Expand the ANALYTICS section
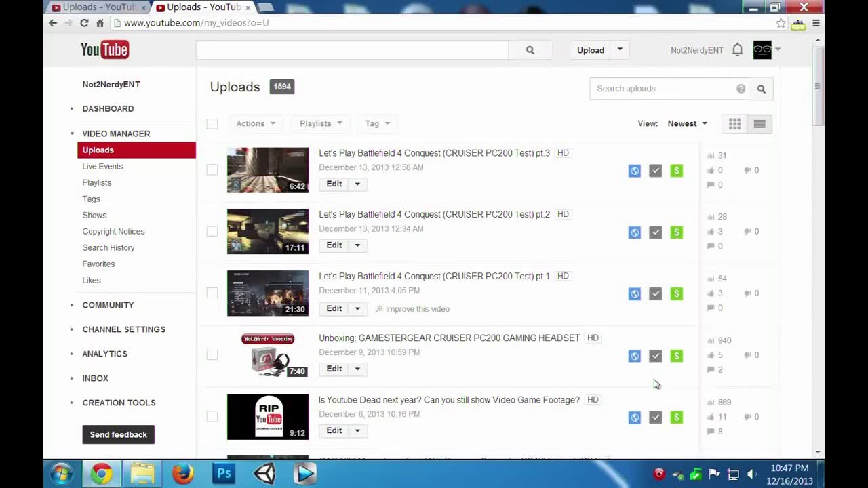 [104, 354]
